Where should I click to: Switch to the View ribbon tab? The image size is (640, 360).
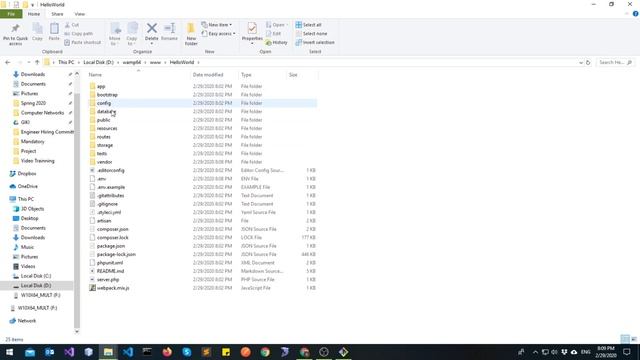coord(80,14)
